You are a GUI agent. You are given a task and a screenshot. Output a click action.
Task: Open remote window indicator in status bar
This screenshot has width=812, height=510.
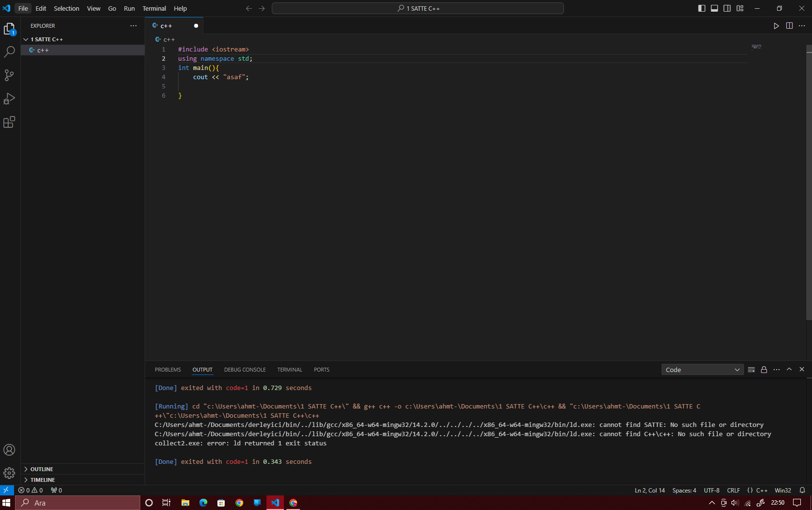6,490
